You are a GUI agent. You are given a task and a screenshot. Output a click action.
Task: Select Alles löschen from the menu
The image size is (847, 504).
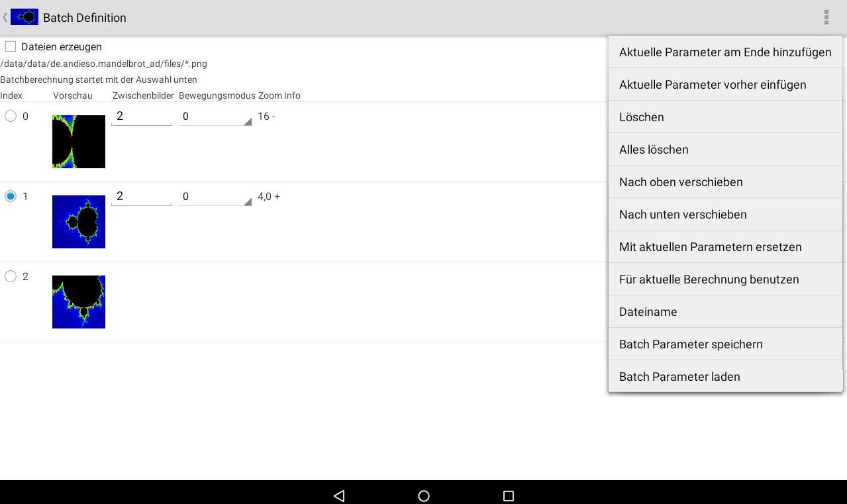click(725, 150)
